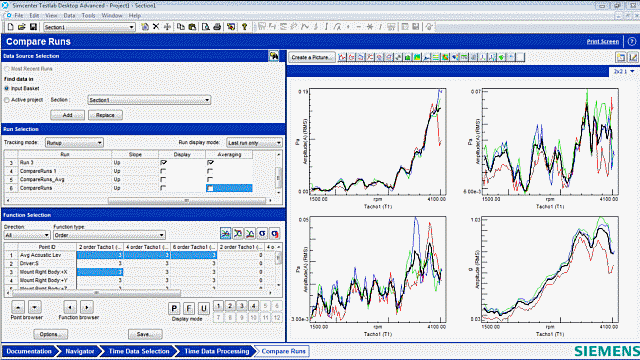This screenshot has width=640, height=360.
Task: Open the View menu
Action: coord(51,16)
